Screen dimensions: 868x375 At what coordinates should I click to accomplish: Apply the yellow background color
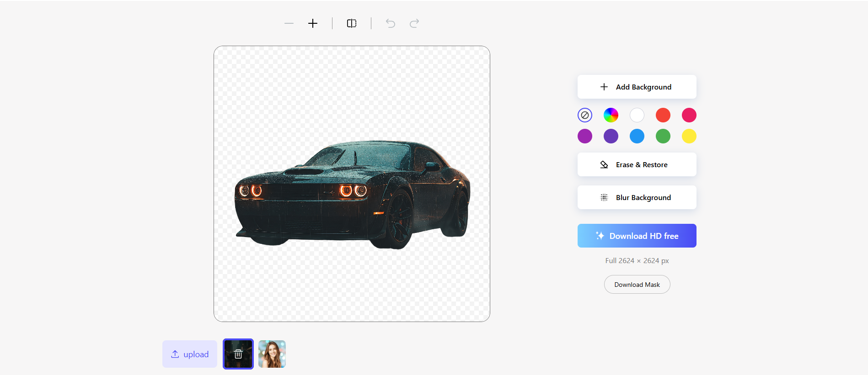[689, 136]
